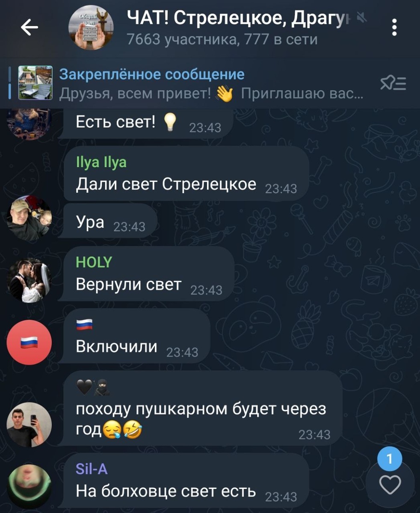Image resolution: width=420 pixels, height=513 pixels.
Task: Open the three-dot chat options menu
Action: click(394, 28)
